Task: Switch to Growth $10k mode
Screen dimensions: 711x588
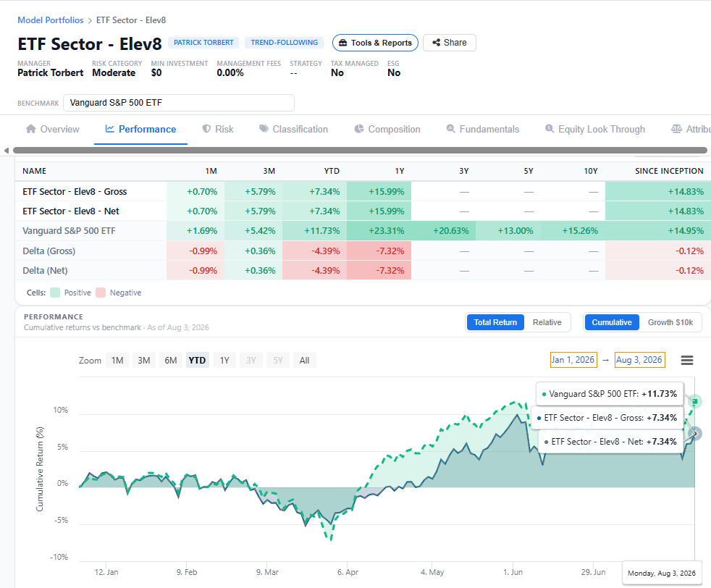Action: tap(670, 322)
